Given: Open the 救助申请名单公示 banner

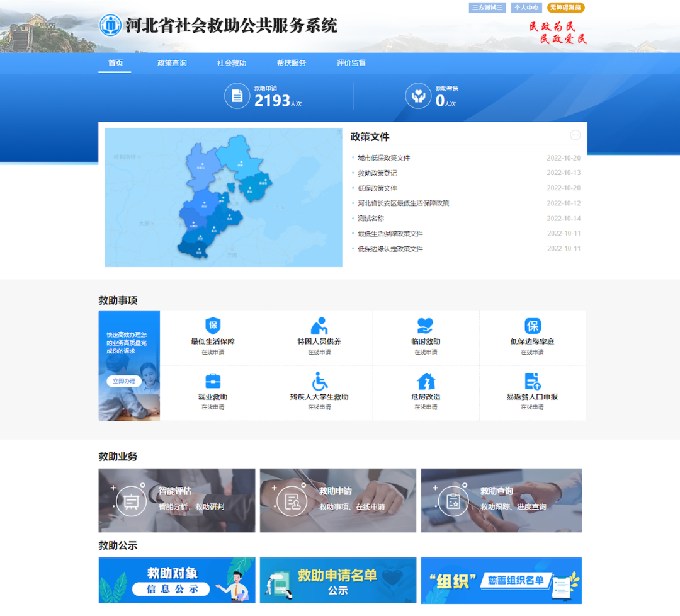Looking at the screenshot, I should point(338,580).
